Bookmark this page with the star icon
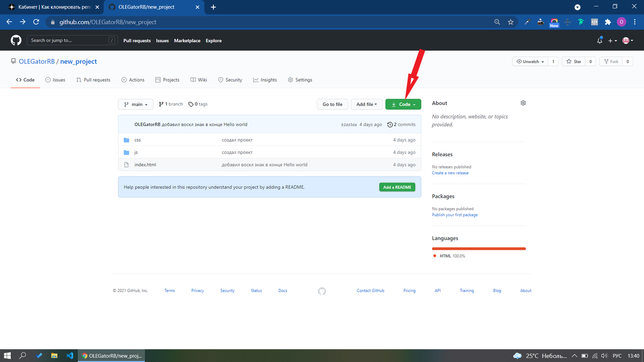This screenshot has width=644, height=362. [x=511, y=22]
